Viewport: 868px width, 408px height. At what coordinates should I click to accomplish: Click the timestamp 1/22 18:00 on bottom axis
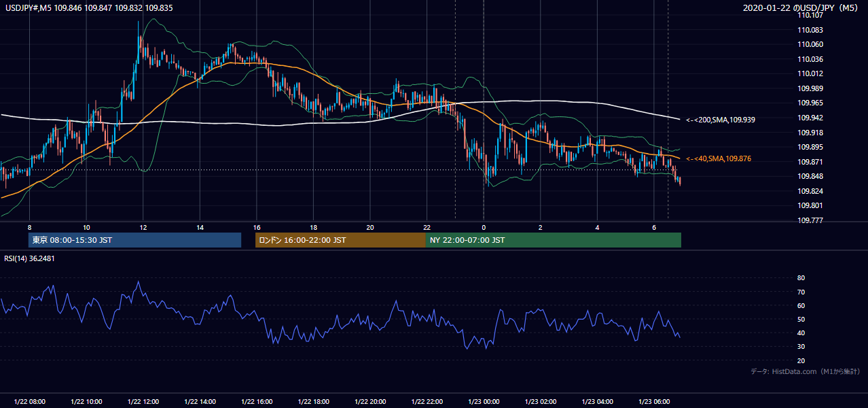pos(313,402)
